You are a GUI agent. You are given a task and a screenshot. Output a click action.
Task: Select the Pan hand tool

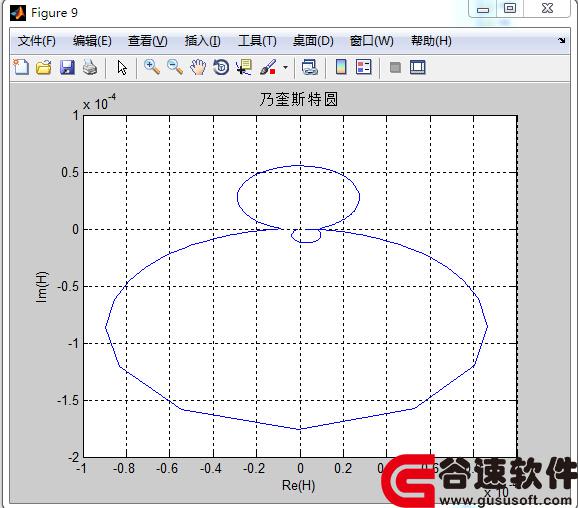click(198, 68)
